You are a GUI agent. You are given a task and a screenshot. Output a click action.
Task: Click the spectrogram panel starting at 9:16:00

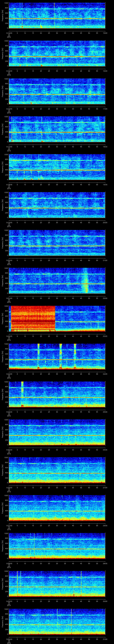coord(57,91)
